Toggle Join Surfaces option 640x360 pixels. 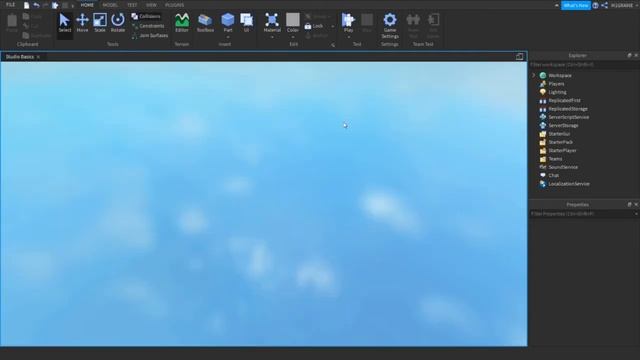pos(150,36)
